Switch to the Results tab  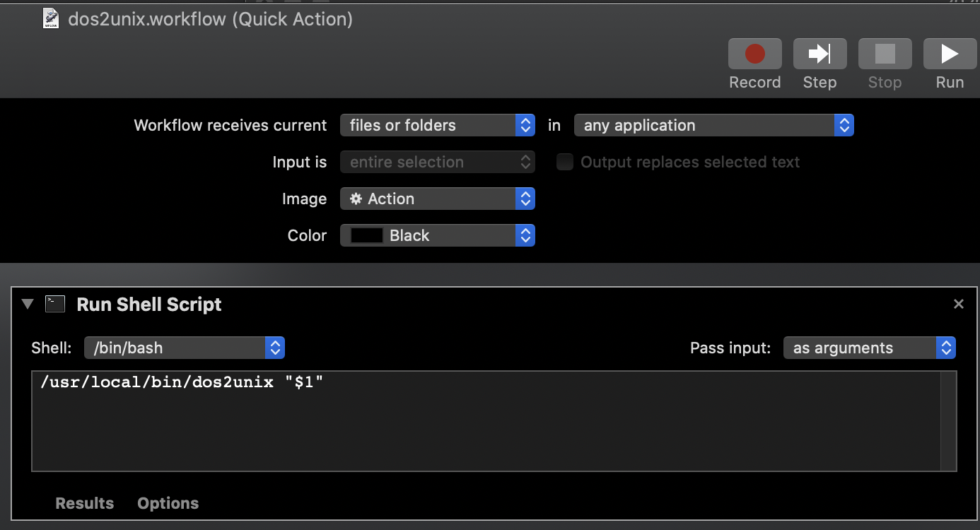click(x=84, y=503)
